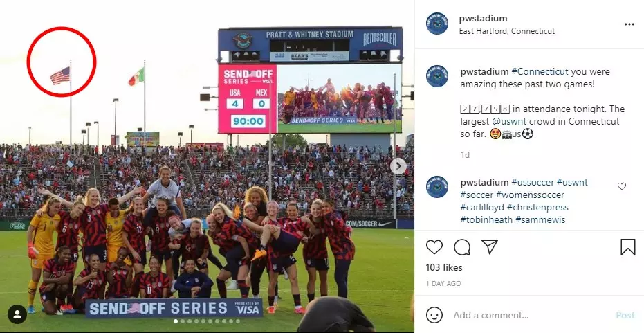Open the pwstadium header profile picture
Image resolution: width=644 pixels, height=333 pixels.
437,24
